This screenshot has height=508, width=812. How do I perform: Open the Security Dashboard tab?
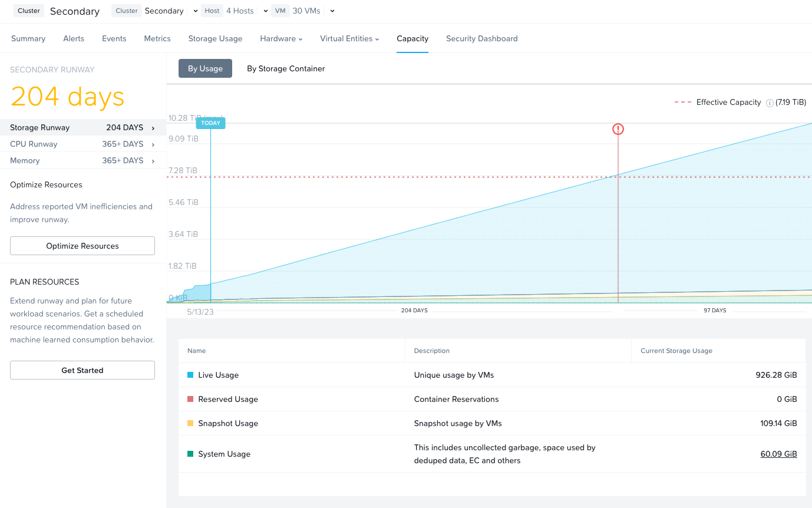(x=481, y=38)
